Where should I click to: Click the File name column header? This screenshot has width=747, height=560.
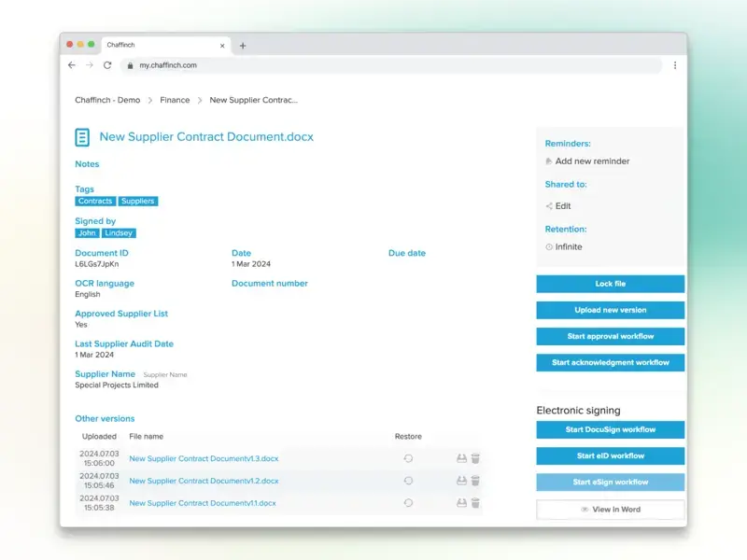[147, 437]
